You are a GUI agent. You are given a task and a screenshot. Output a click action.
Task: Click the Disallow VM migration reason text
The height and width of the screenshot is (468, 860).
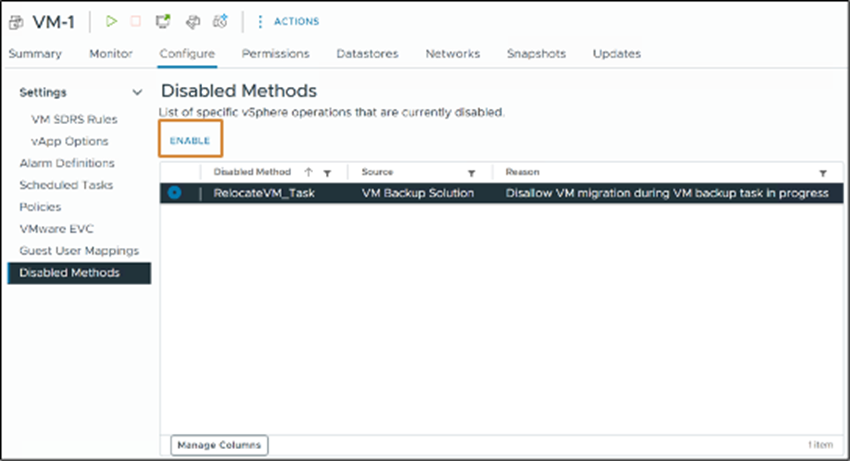coord(666,193)
